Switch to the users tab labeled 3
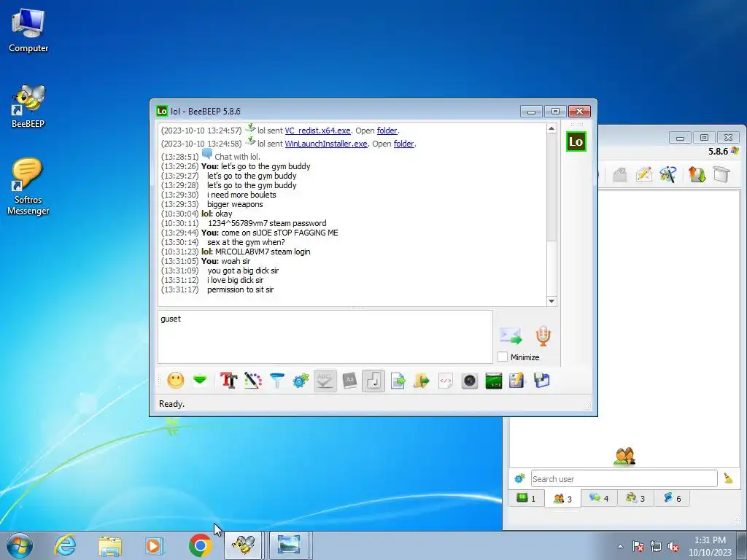Image resolution: width=747 pixels, height=560 pixels. point(562,499)
